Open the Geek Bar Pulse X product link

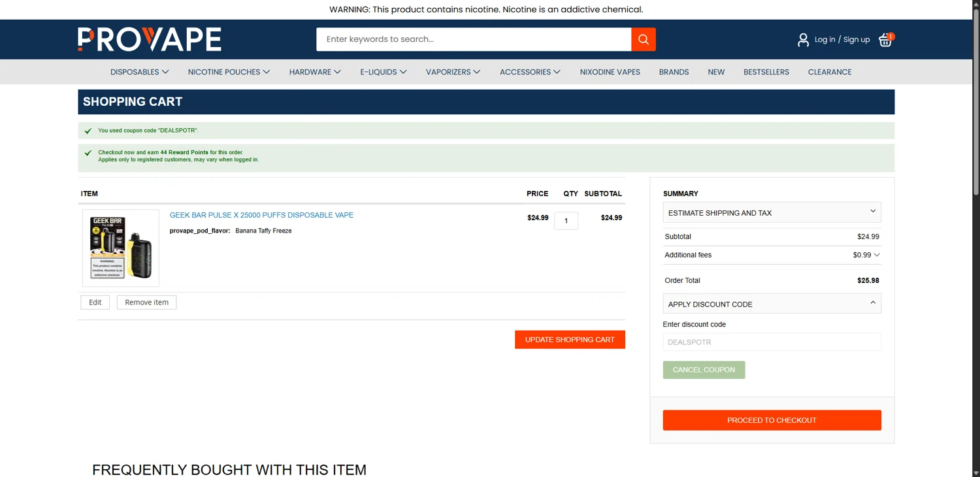coord(261,215)
